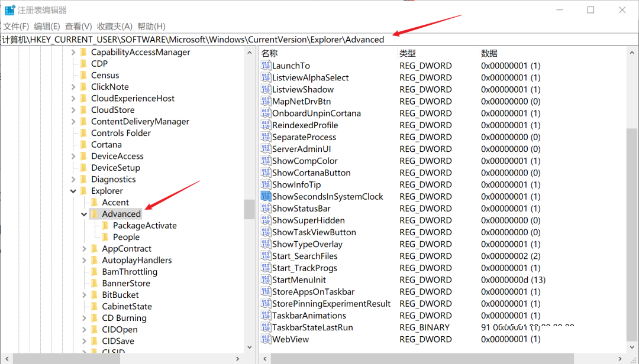Select the CloudStore key

pyautogui.click(x=113, y=110)
